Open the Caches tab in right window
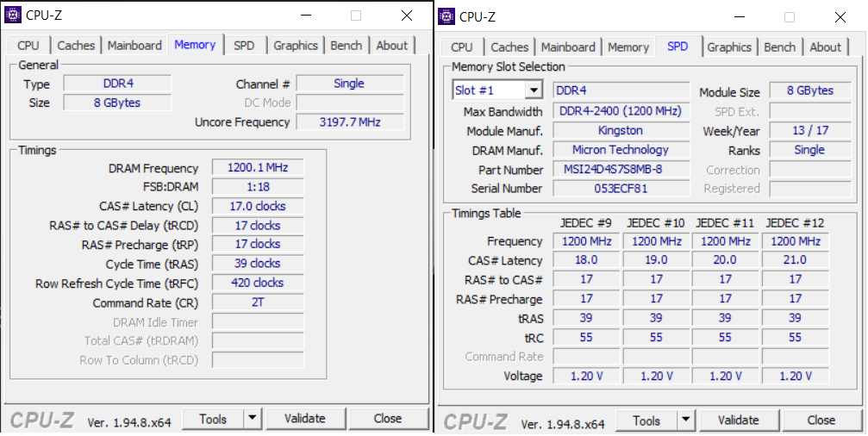 pos(509,47)
